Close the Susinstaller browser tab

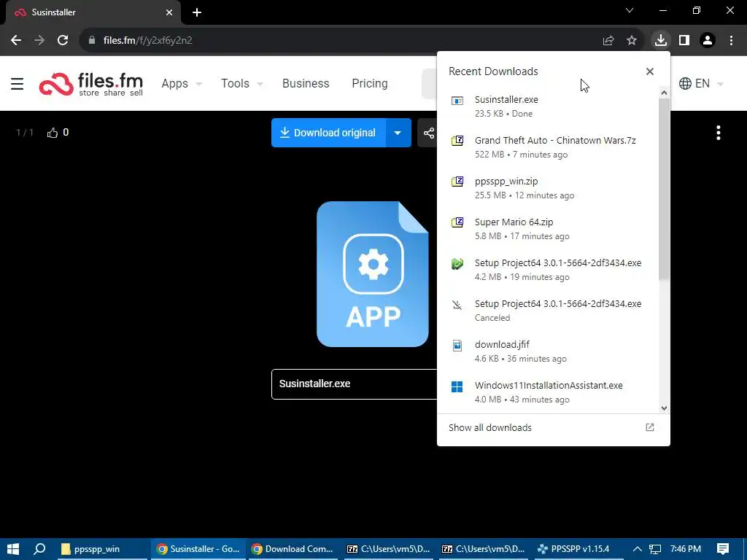tap(169, 12)
